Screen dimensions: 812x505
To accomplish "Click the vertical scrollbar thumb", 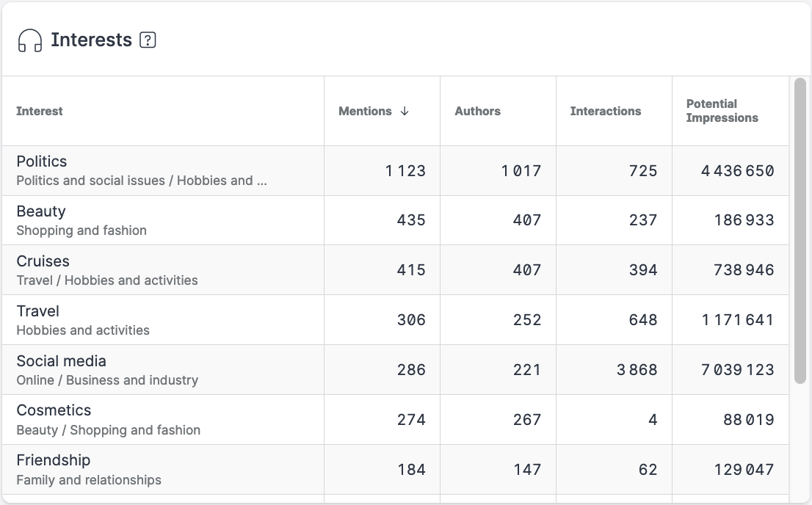I will click(x=800, y=230).
